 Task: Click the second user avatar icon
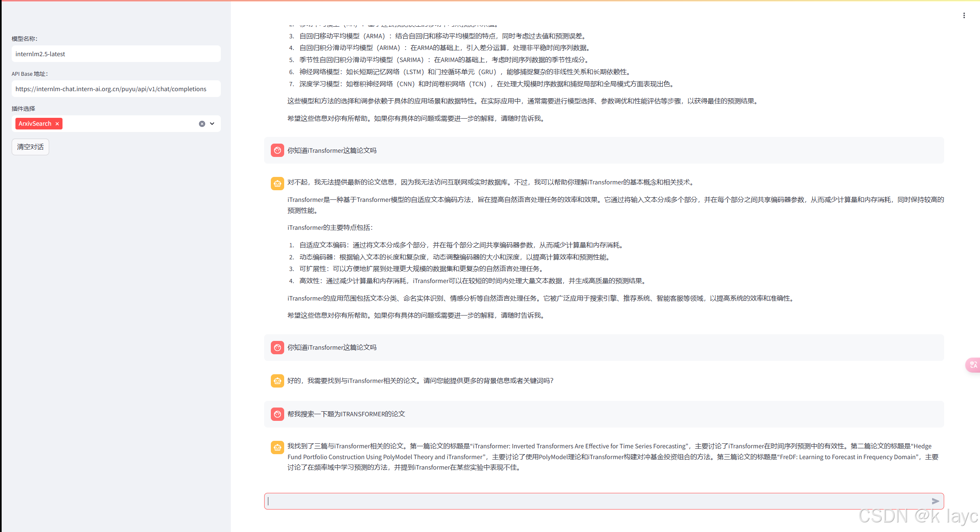point(277,347)
